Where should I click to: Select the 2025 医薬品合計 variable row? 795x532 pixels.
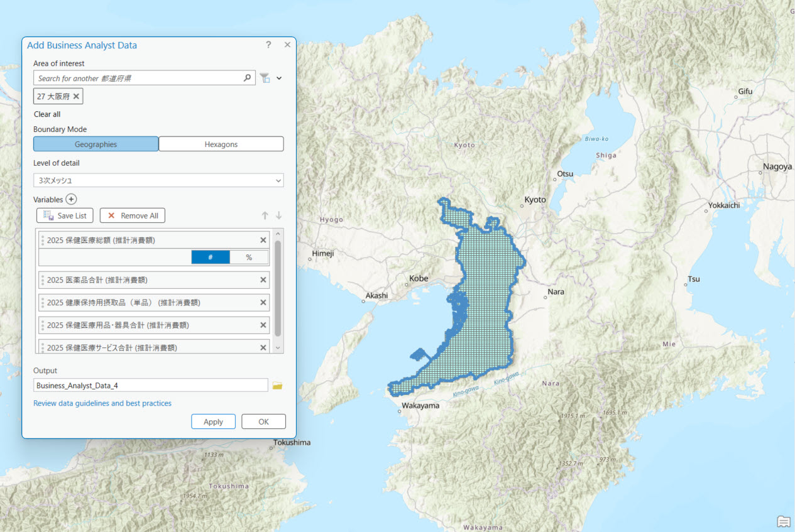point(154,280)
